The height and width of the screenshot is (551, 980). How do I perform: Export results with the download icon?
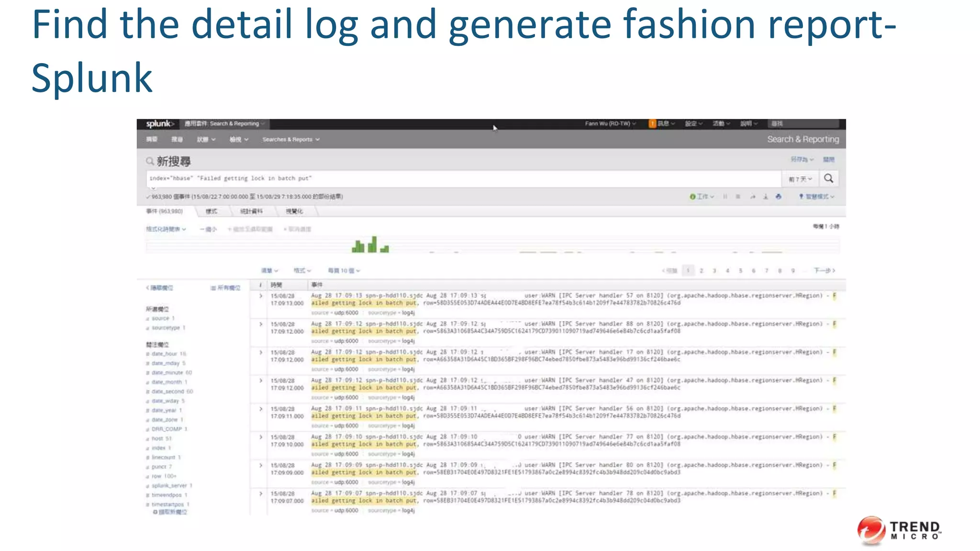(x=766, y=197)
